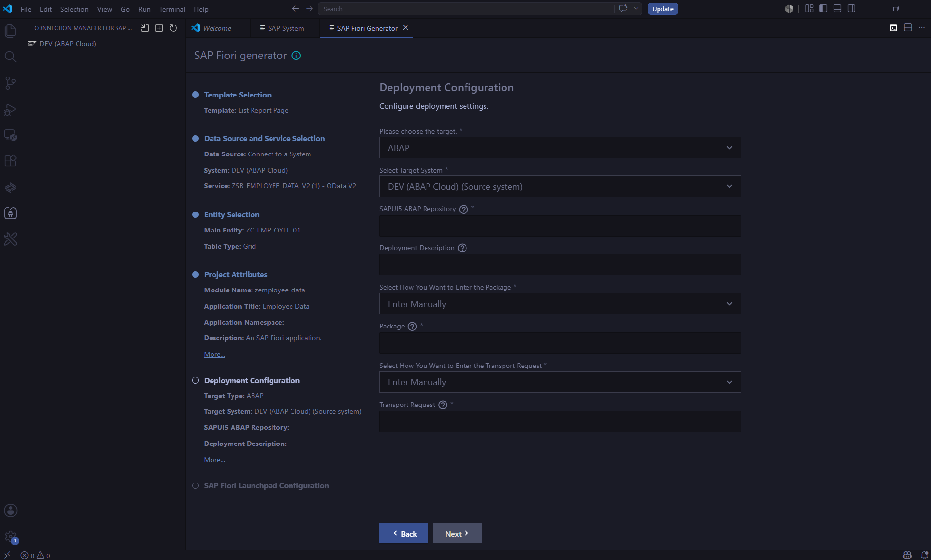Open the Edit menu
The image size is (931, 560).
click(x=46, y=9)
